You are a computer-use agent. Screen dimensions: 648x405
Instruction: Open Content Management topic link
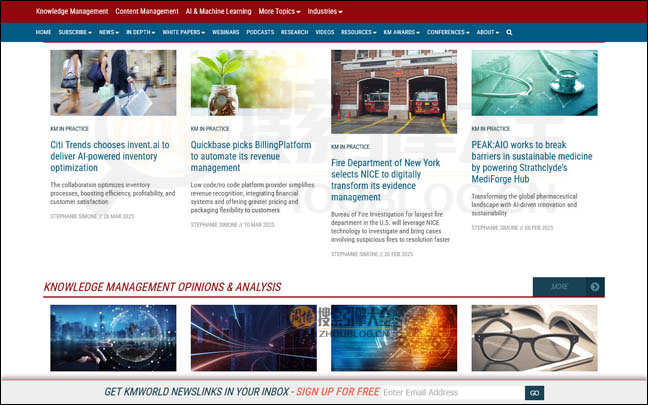click(147, 11)
